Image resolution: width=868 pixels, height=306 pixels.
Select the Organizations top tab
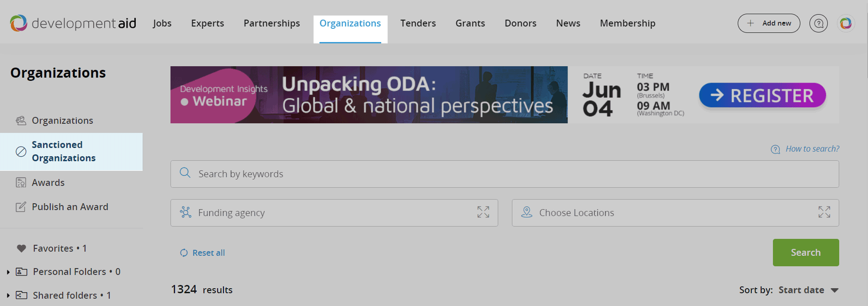tap(350, 23)
